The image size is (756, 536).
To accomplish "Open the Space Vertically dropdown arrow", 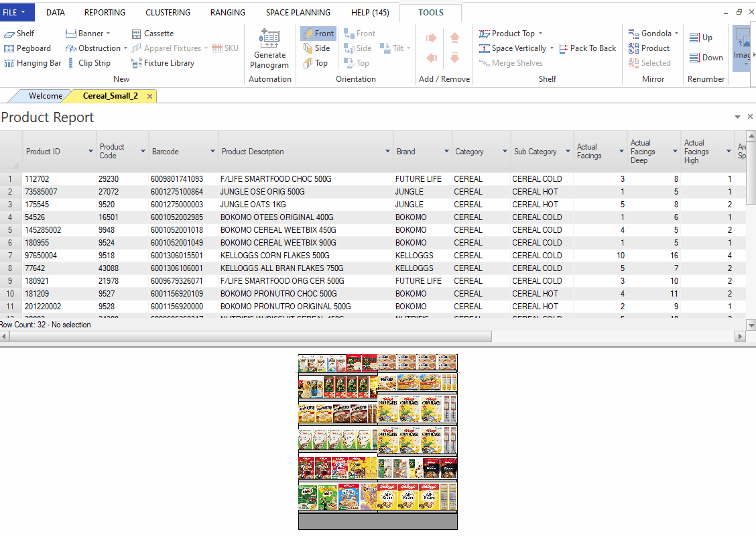I will click(552, 48).
